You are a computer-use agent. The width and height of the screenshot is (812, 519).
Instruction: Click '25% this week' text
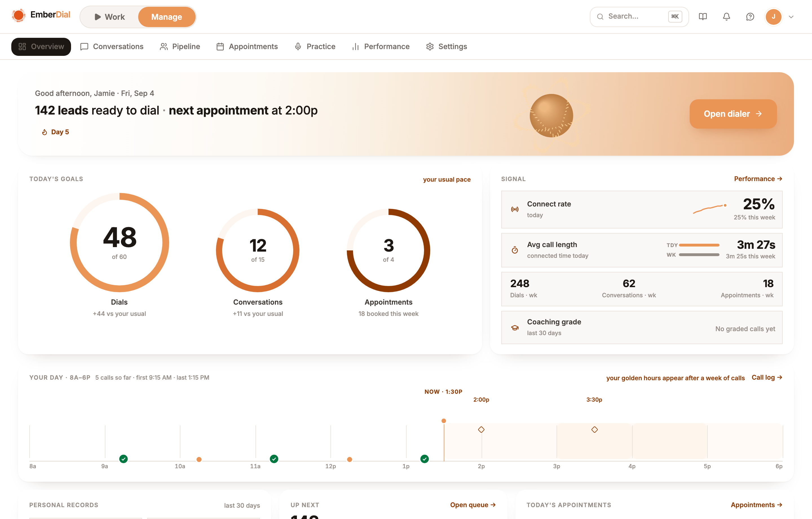754,217
